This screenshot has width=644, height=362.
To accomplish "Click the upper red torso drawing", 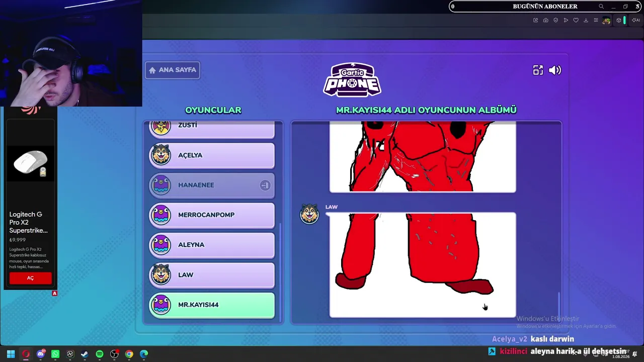I will (423, 157).
